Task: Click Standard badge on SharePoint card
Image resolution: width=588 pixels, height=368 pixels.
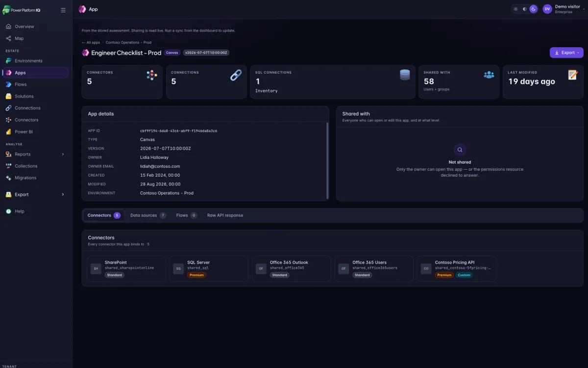Action: pyautogui.click(x=114, y=275)
